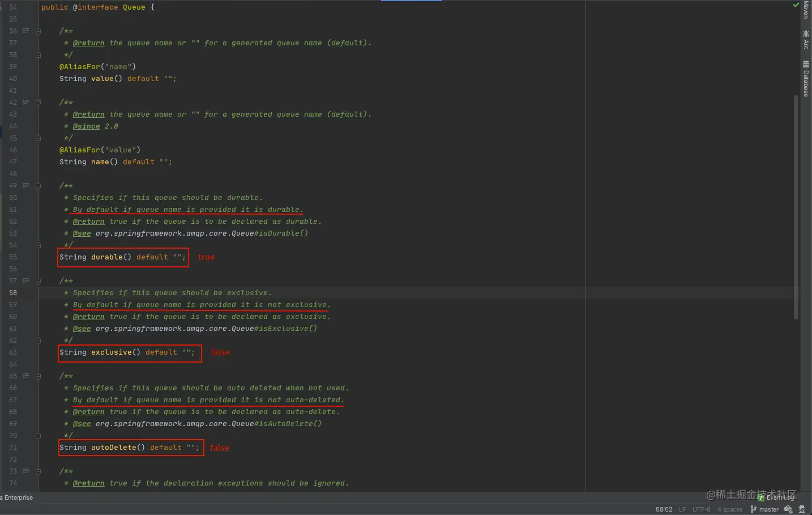Open UTF-8 file encoding selector
This screenshot has width=812, height=515.
[x=701, y=509]
